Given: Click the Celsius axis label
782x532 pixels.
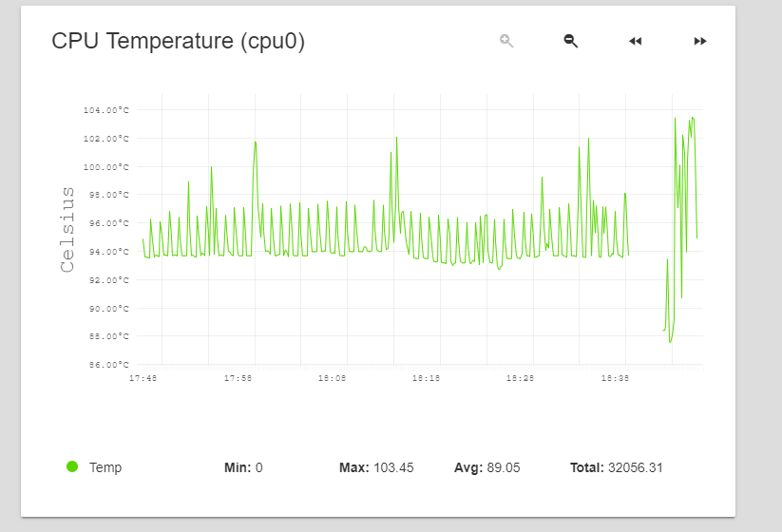Looking at the screenshot, I should 67,230.
